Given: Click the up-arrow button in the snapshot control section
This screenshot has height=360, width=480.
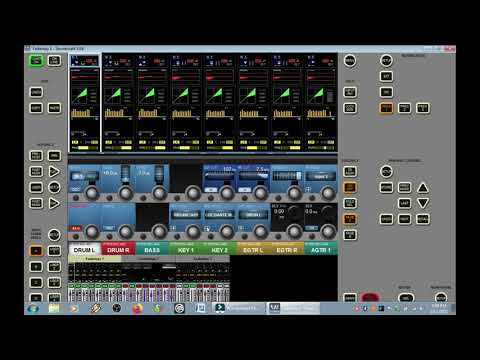Looking at the screenshot, I should tap(423, 188).
